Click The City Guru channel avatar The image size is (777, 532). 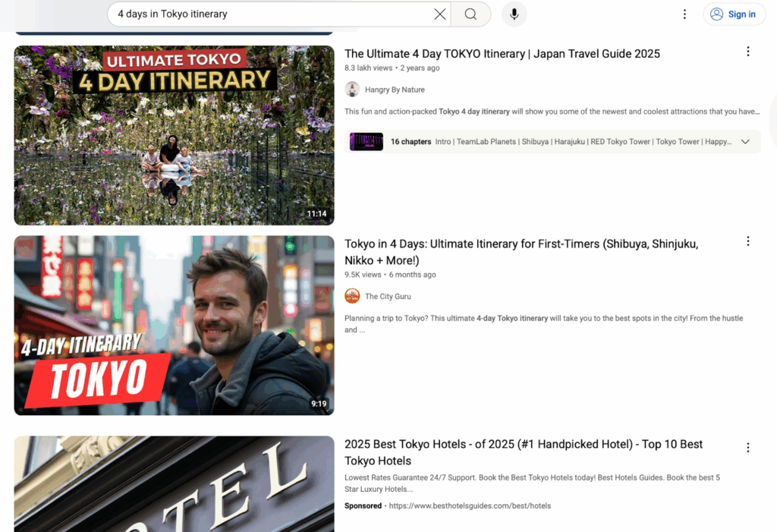pyautogui.click(x=352, y=296)
